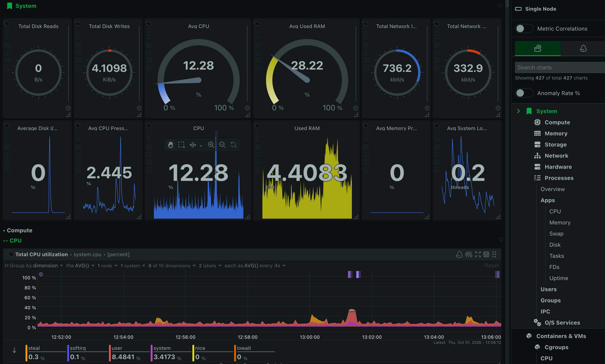Open each as AVG() every 4s dropdown
The height and width of the screenshot is (364, 605).
[x=255, y=266]
